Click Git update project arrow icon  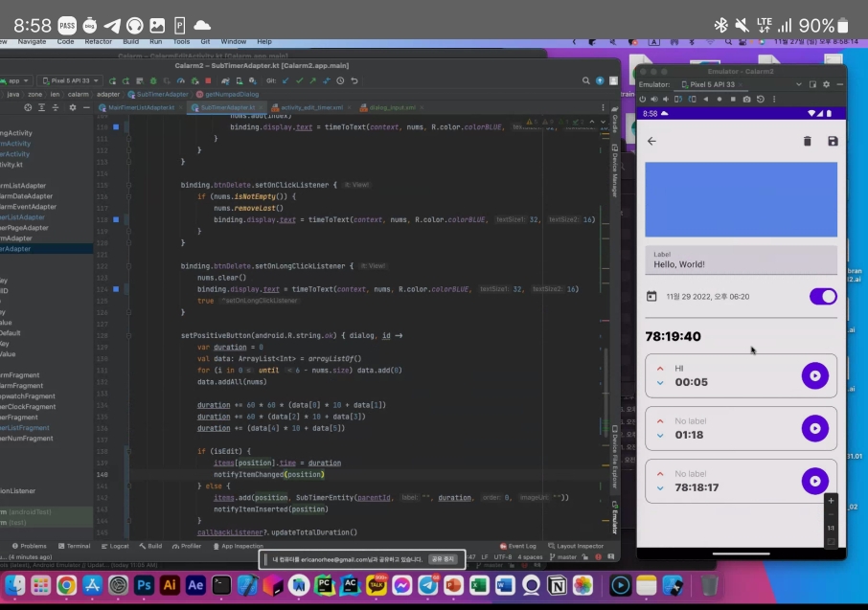click(x=286, y=80)
